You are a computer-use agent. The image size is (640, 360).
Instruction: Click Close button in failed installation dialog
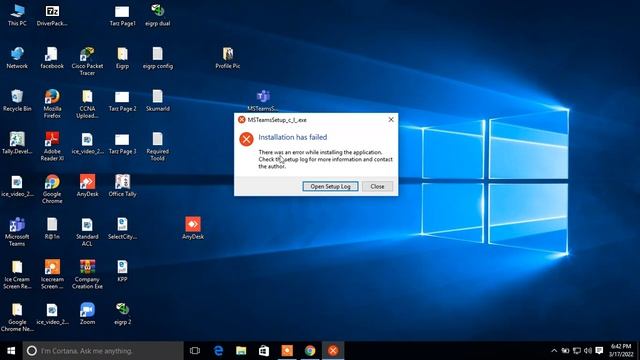(377, 187)
